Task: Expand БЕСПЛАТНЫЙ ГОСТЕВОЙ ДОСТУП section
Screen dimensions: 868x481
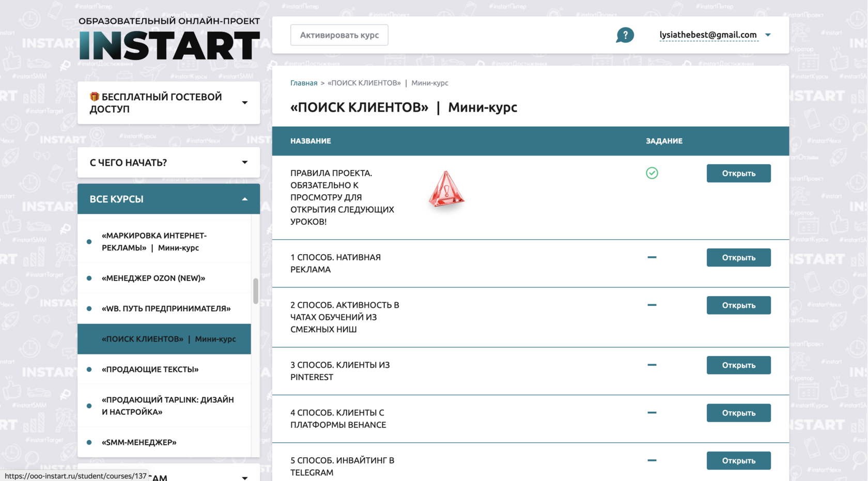Action: tap(169, 103)
